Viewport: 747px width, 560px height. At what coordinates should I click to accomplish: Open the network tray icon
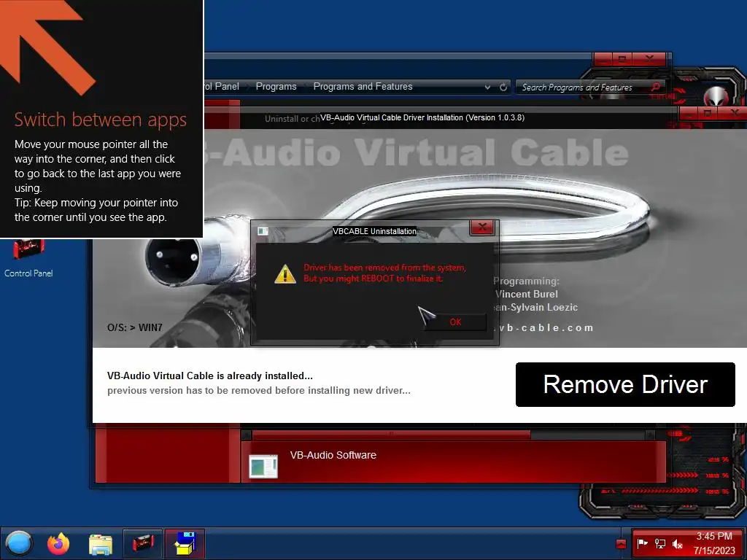point(659,543)
